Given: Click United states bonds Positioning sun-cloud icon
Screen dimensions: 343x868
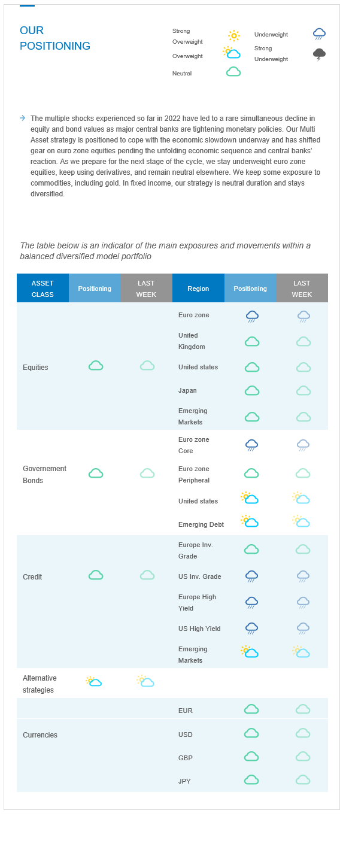Looking at the screenshot, I should [x=250, y=498].
